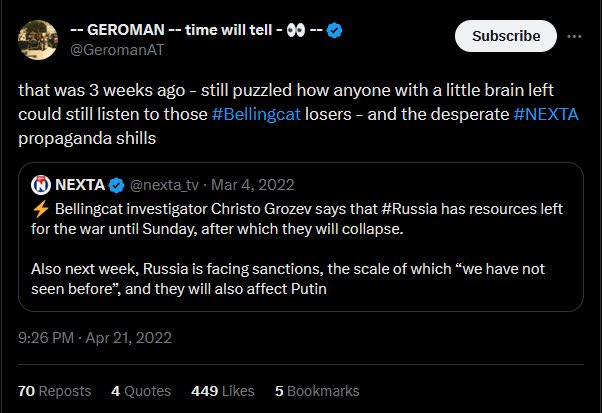The height and width of the screenshot is (413, 602).
Task: View the 5 Bookmarks count
Action: coord(317,391)
